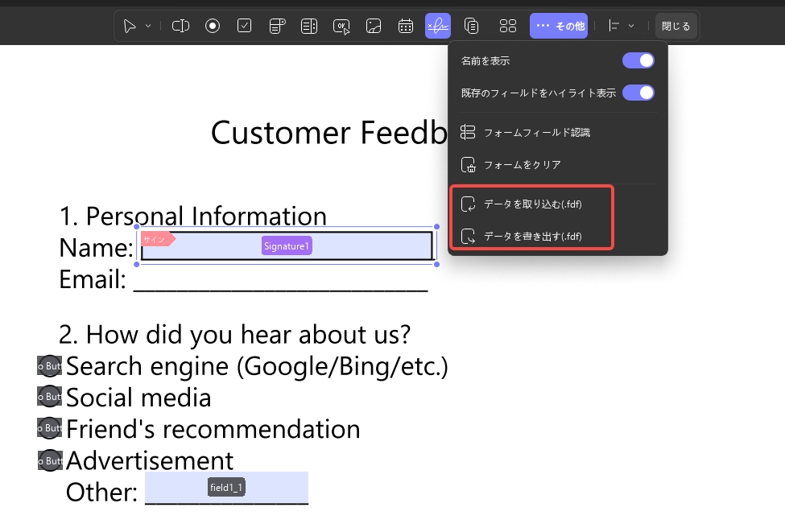Select the dropdown combo box tool
Viewport: 785px width, 532px height.
(x=277, y=26)
